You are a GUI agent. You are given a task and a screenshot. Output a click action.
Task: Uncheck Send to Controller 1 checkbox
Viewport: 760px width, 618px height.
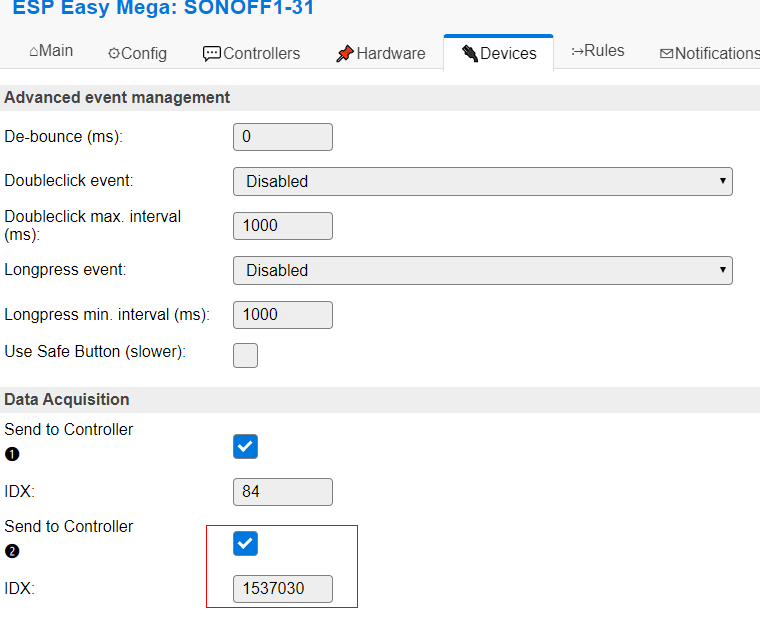(245, 446)
